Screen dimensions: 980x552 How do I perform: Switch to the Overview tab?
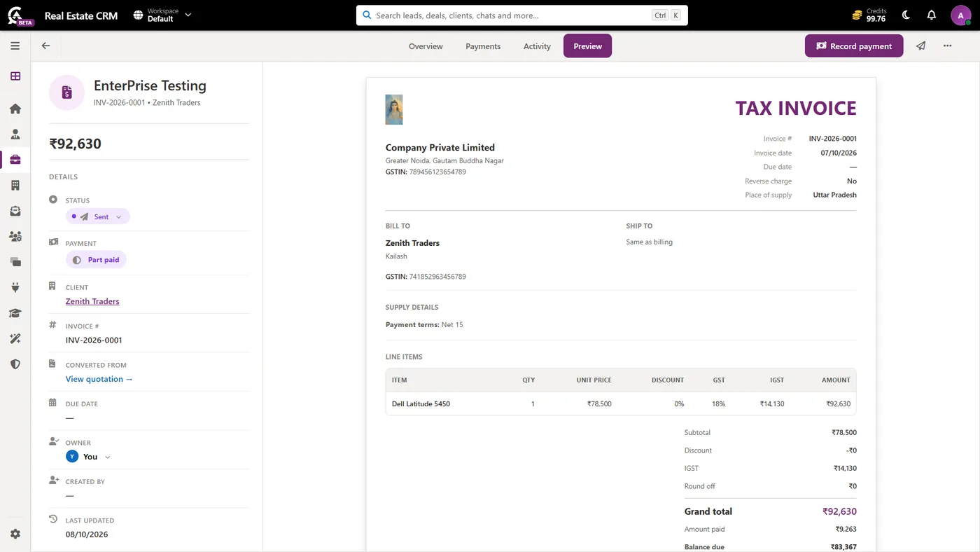point(426,46)
